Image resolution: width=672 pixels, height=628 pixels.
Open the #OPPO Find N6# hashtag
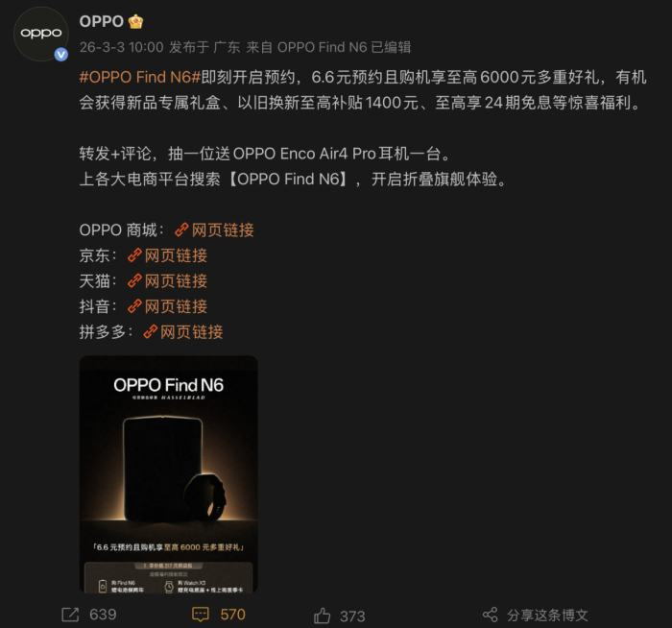(140, 77)
